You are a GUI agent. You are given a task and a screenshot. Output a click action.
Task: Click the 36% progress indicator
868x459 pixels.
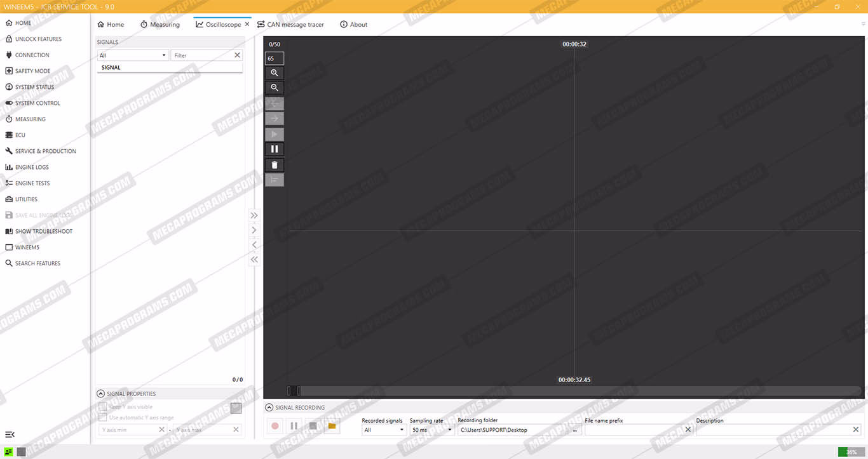[x=851, y=452]
